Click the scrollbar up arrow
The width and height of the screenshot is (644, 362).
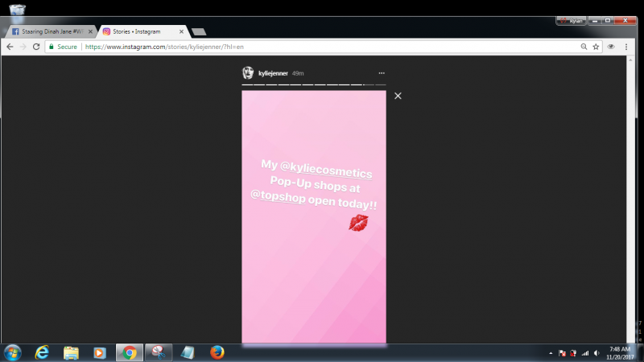[630, 60]
